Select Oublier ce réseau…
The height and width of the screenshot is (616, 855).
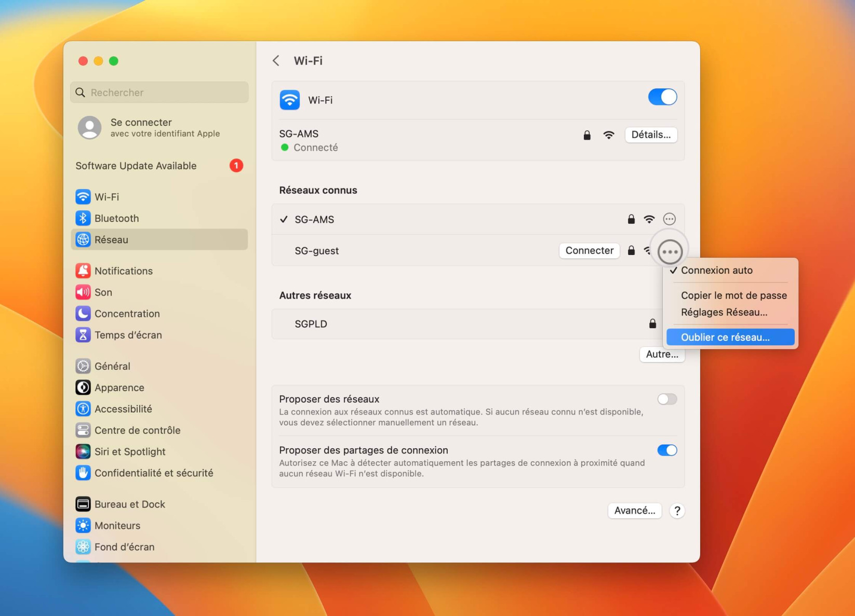730,337
